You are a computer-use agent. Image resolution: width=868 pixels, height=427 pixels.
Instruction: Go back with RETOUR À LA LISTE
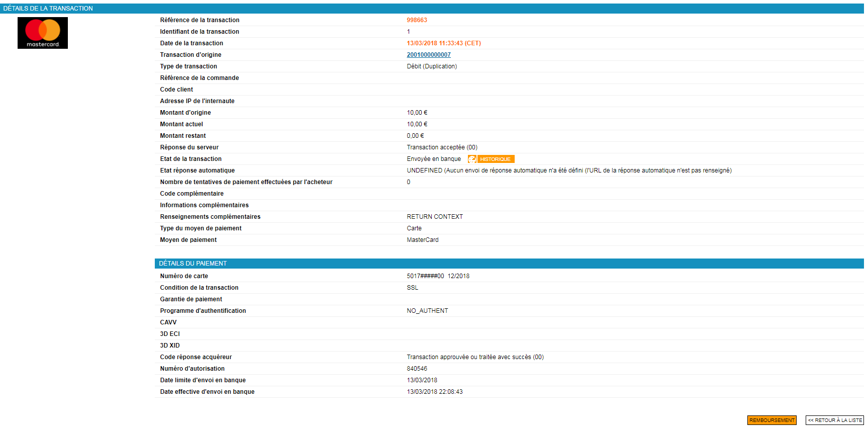834,420
